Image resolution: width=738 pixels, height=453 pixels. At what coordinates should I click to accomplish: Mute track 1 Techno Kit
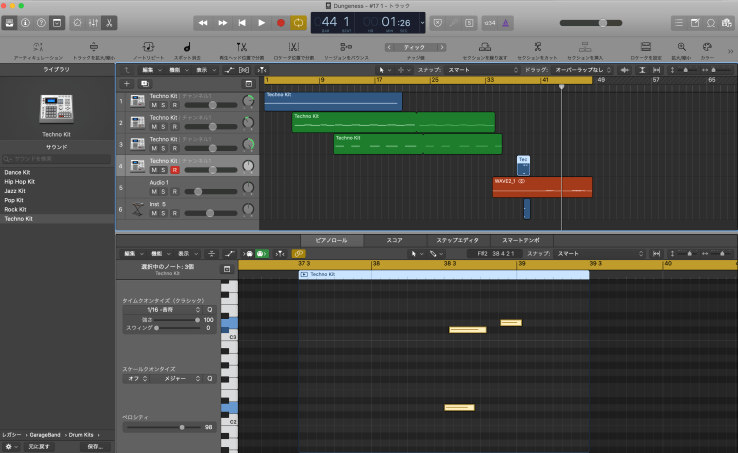tap(154, 105)
